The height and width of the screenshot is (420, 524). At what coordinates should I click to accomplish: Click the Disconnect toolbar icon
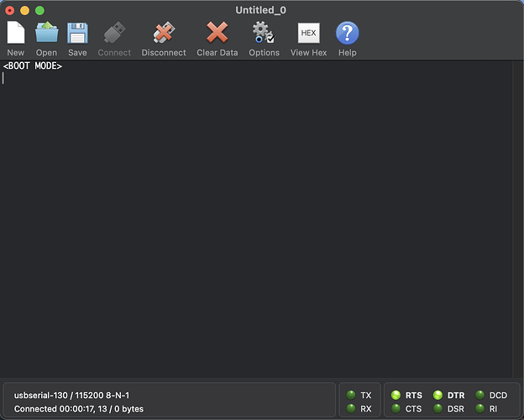pos(164,34)
